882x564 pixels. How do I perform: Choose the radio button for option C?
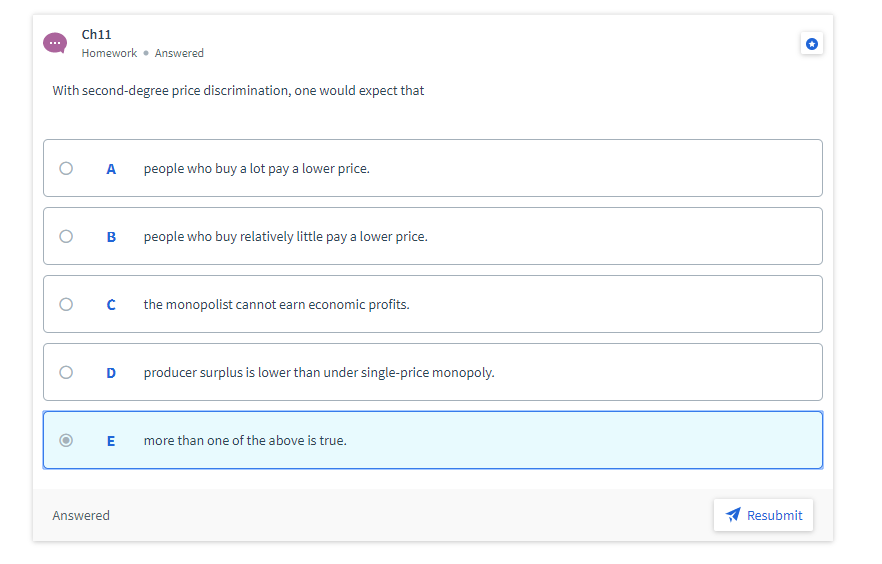66,304
